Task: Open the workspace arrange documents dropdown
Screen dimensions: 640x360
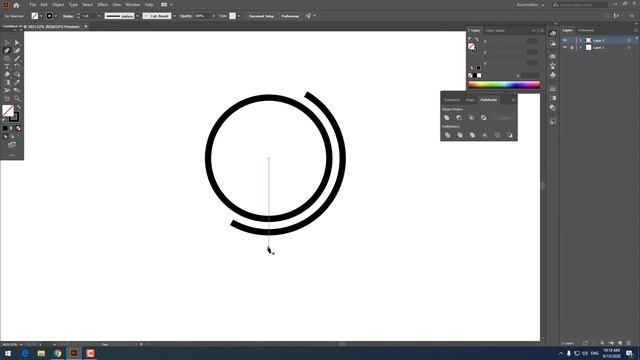Action: click(x=166, y=4)
